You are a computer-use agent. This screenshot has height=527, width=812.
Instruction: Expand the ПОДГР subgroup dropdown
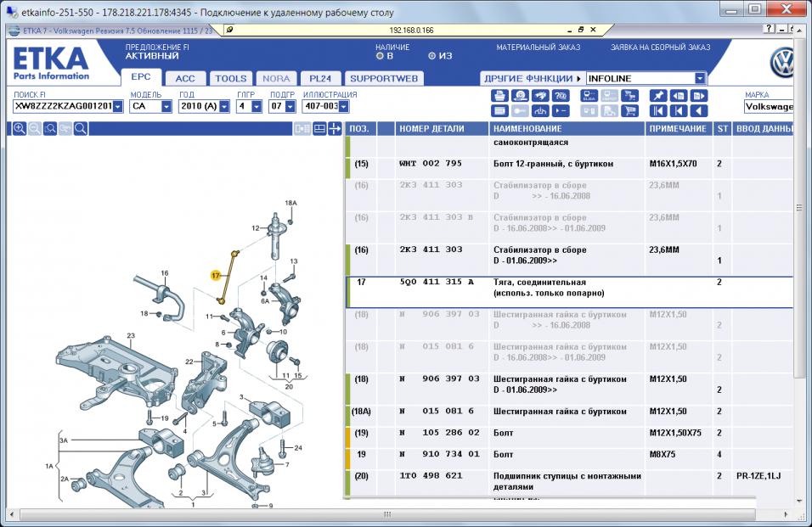(x=290, y=107)
